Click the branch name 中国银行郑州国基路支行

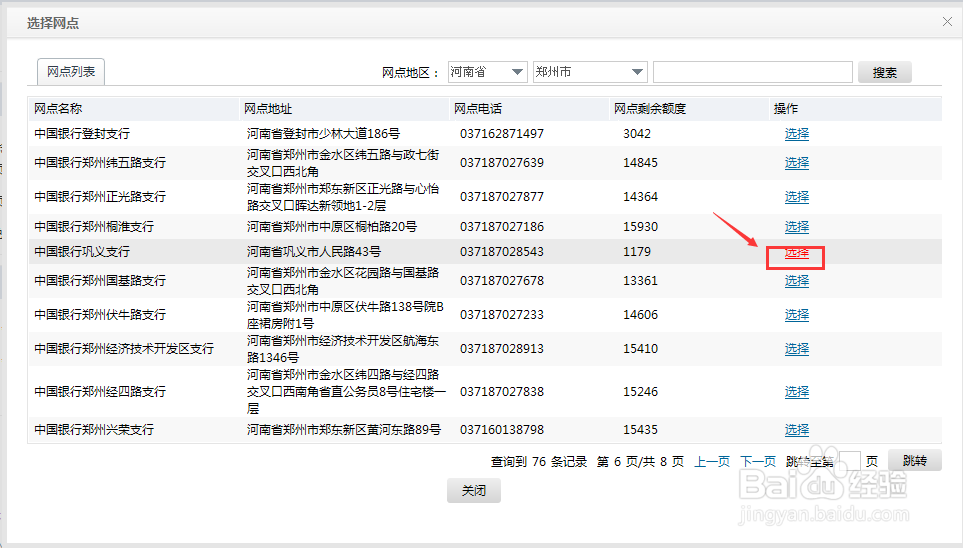click(100, 281)
